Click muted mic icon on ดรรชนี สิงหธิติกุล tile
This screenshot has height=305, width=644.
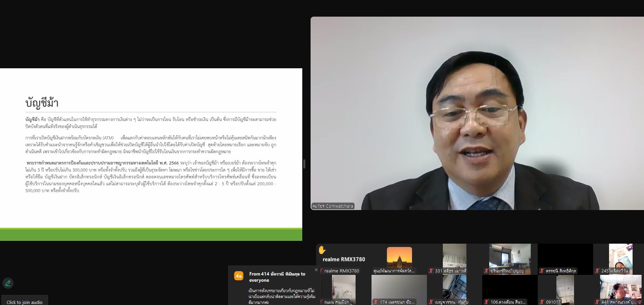point(542,271)
